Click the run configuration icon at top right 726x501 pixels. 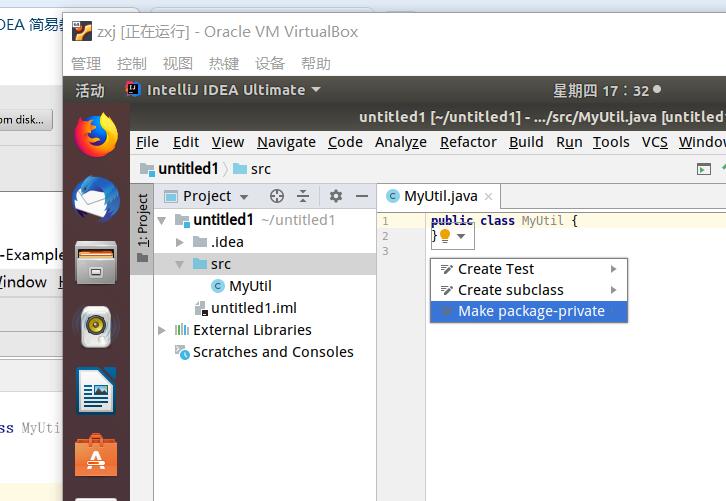pyautogui.click(x=704, y=169)
